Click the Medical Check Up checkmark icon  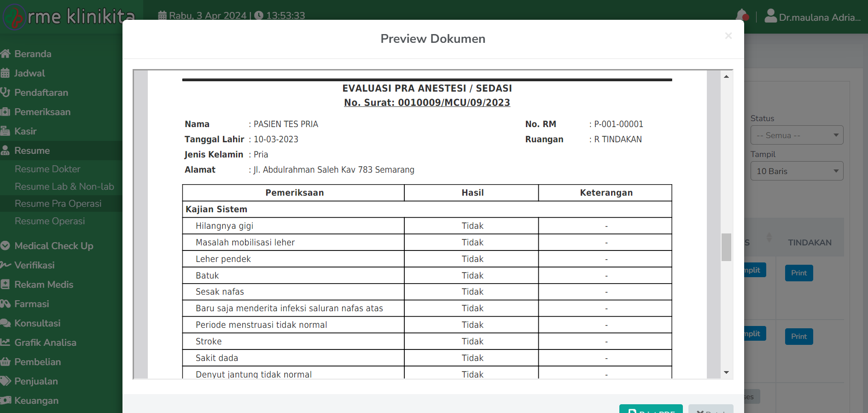pyautogui.click(x=6, y=246)
